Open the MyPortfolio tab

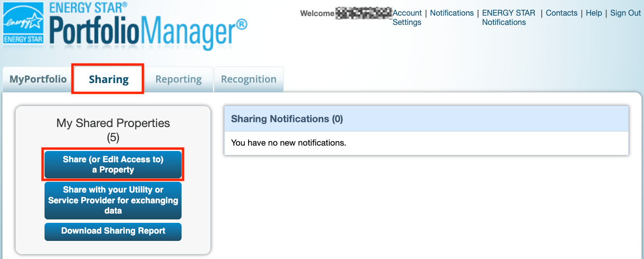(x=38, y=79)
